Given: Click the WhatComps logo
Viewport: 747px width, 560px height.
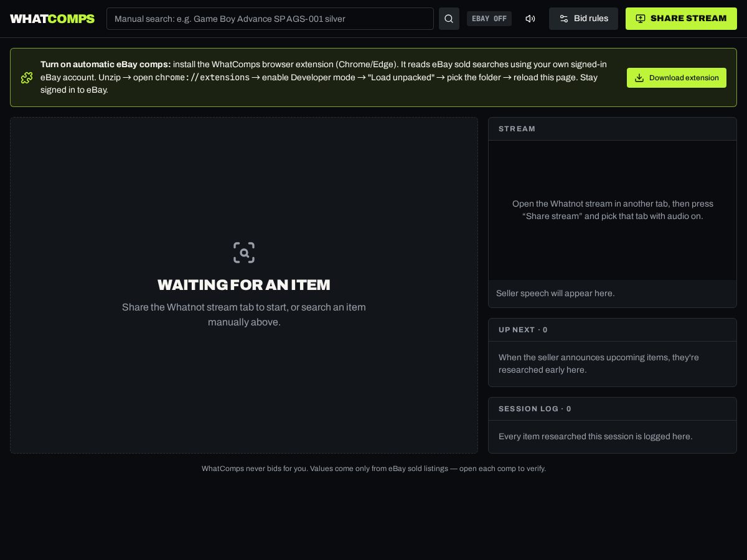Looking at the screenshot, I should tap(52, 19).
